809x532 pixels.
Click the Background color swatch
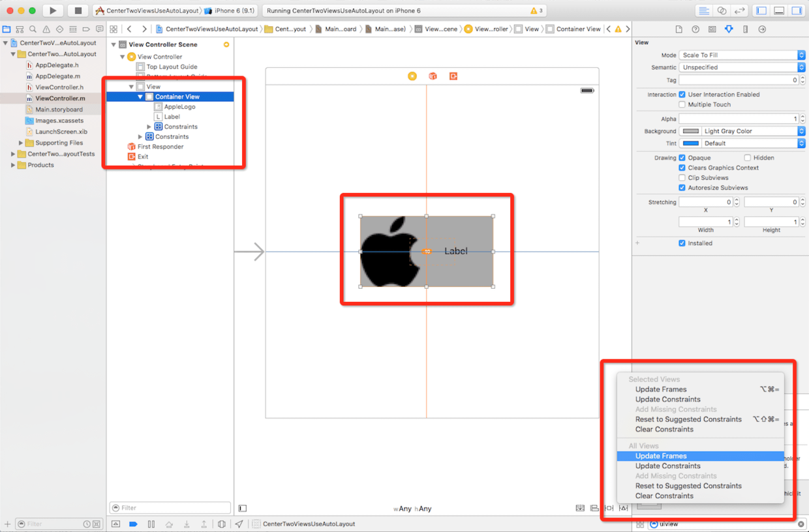click(690, 131)
